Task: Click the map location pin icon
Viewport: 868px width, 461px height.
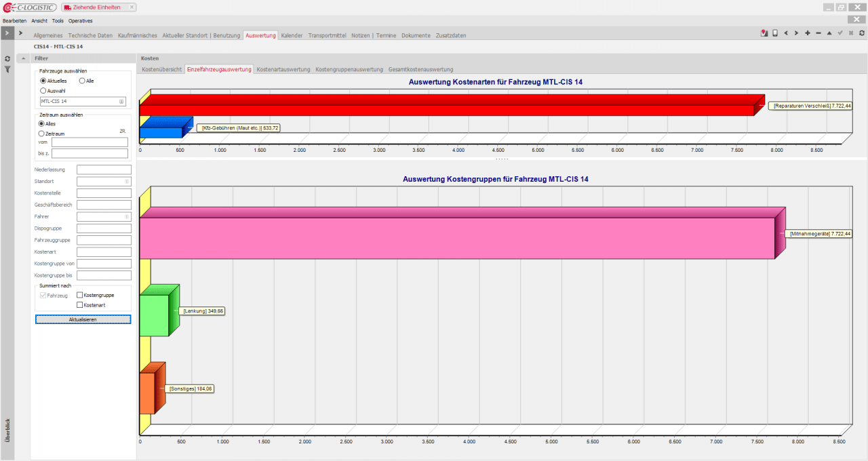Action: pyautogui.click(x=764, y=33)
